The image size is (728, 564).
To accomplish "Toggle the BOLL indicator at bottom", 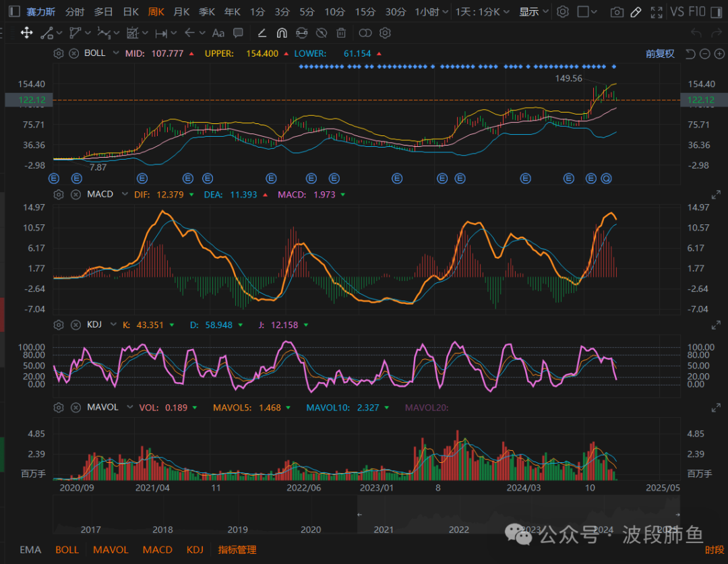I will coord(67,550).
